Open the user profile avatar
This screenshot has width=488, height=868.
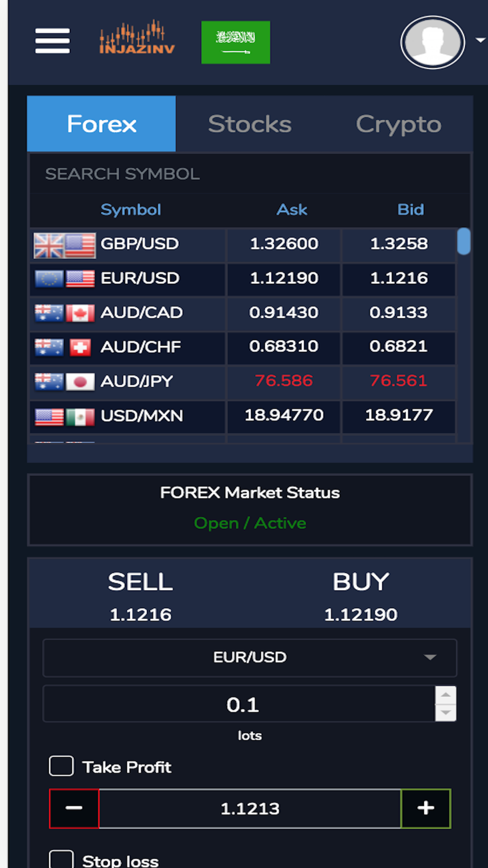coord(433,42)
